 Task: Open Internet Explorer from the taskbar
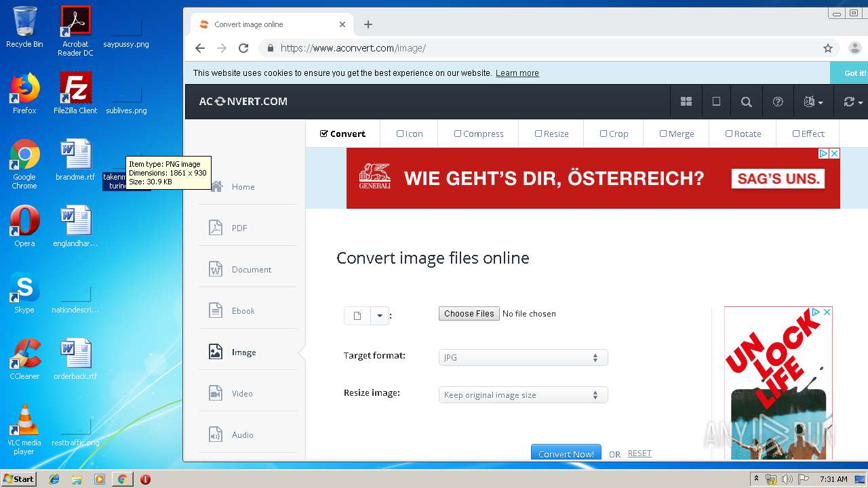coord(54,479)
